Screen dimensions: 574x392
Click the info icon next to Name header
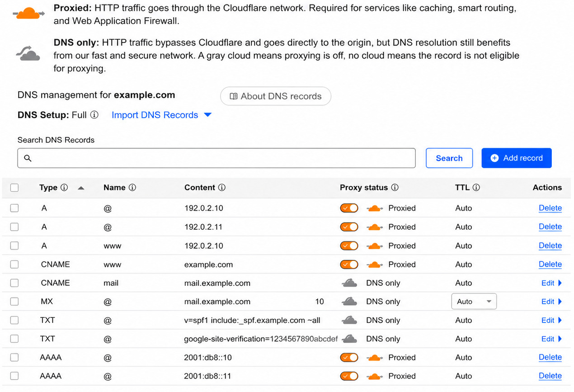pyautogui.click(x=132, y=188)
